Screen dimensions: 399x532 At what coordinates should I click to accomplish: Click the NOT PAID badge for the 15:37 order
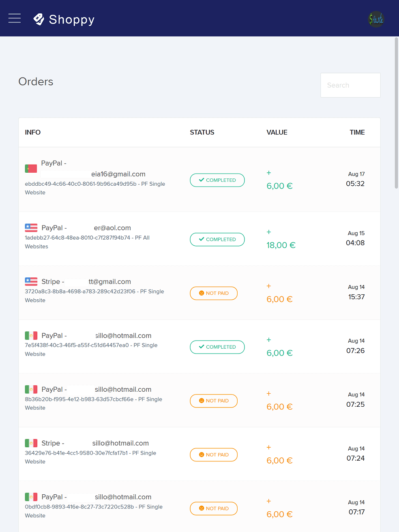point(214,293)
